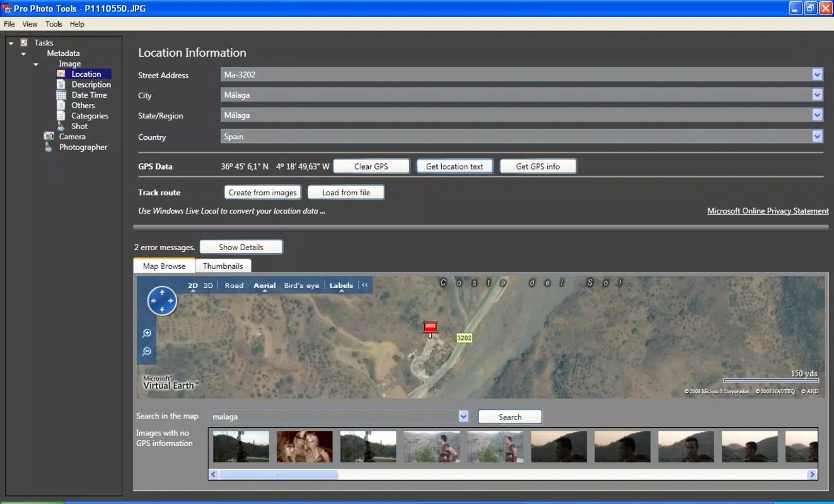Select Aerial map view
Image resolution: width=834 pixels, height=504 pixels.
tap(265, 285)
